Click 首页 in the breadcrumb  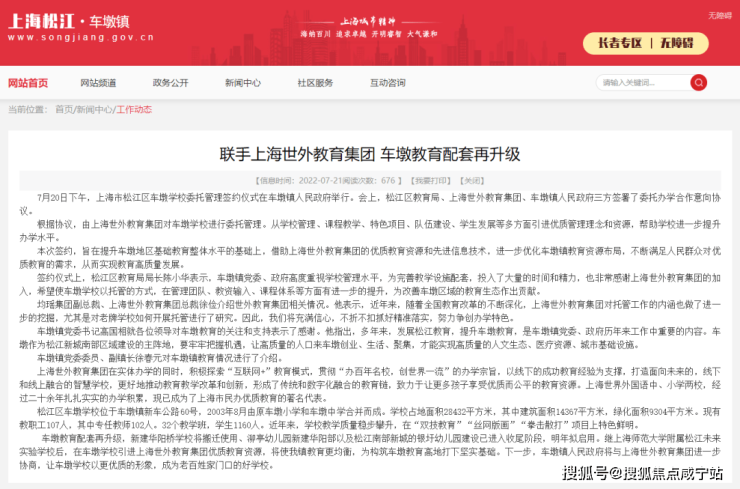64,110
